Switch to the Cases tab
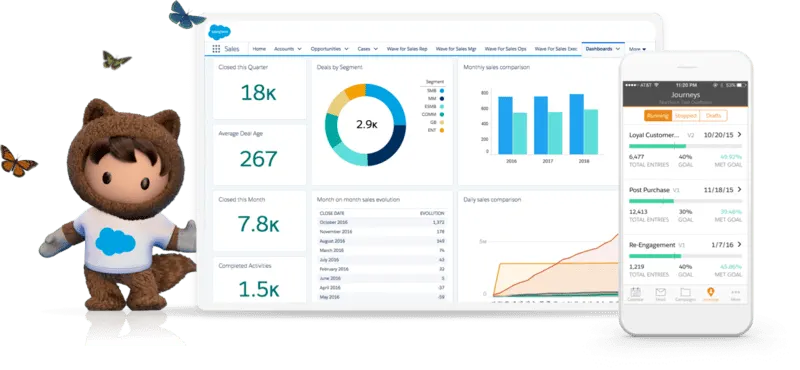Viewport: 800px width, 370px height. 364,49
